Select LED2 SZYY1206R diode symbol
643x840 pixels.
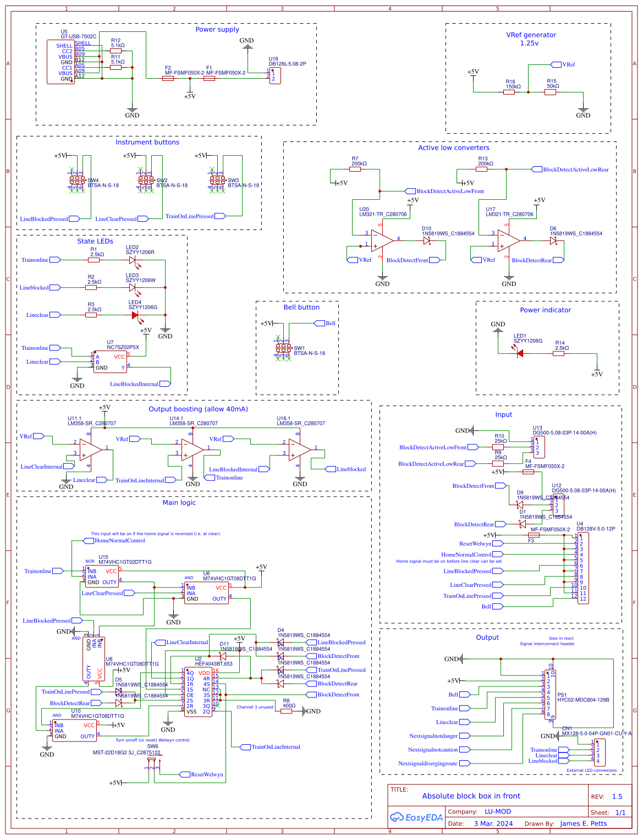tap(132, 260)
